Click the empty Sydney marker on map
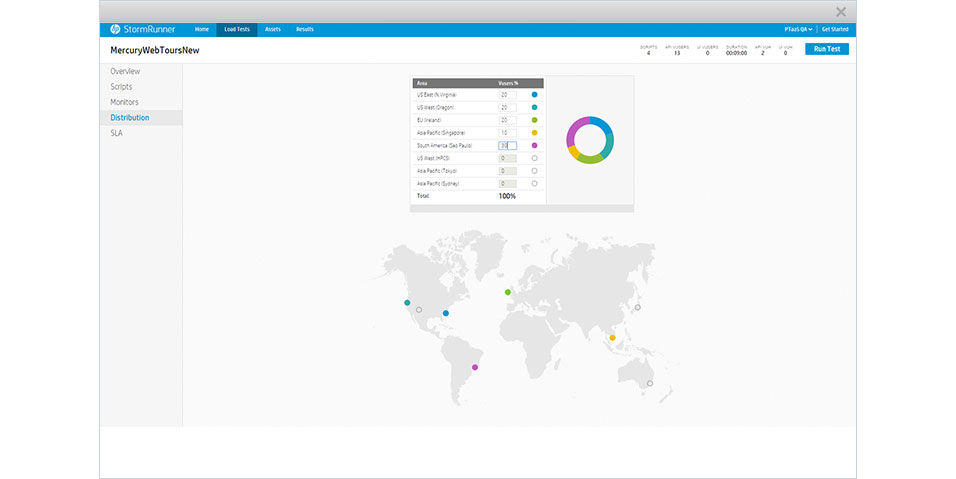The width and height of the screenshot is (956, 479). tap(650, 383)
